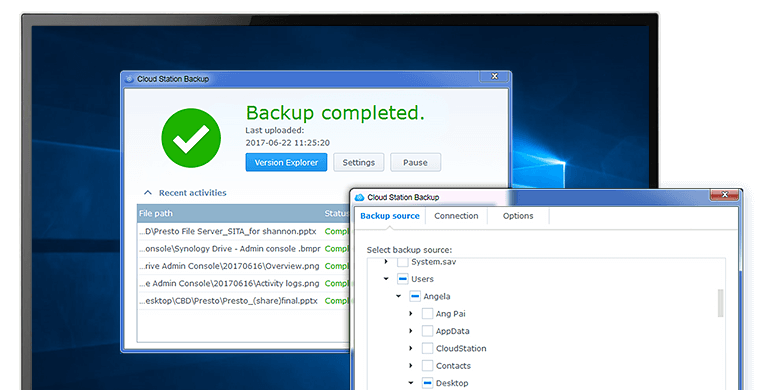This screenshot has width=767, height=390.
Task: Select the Presto_(share)final.pptx activity row
Action: 244,301
